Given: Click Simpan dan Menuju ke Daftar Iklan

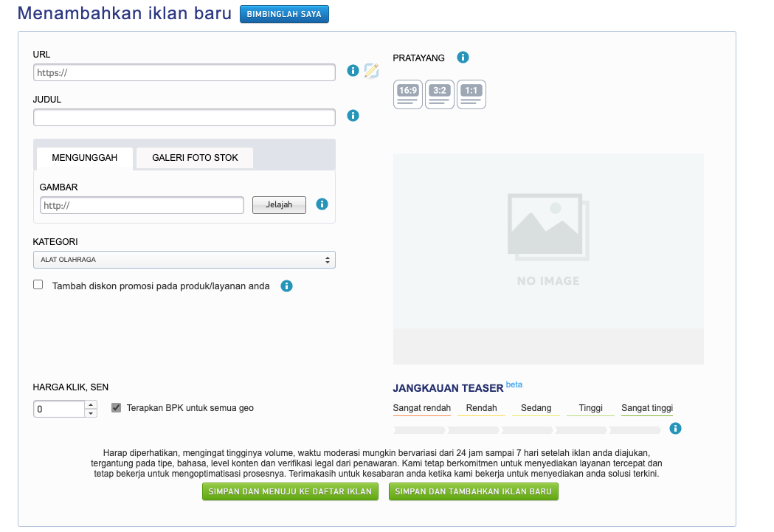Looking at the screenshot, I should [290, 491].
